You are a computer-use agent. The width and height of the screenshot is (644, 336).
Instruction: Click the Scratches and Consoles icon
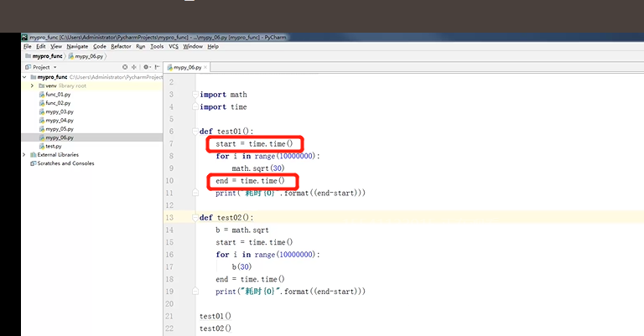tap(34, 163)
